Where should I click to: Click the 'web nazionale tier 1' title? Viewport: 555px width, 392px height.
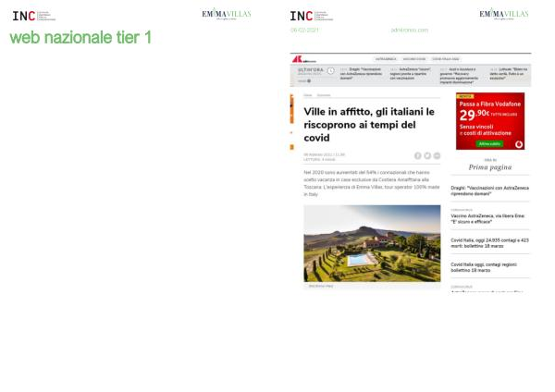coord(80,38)
